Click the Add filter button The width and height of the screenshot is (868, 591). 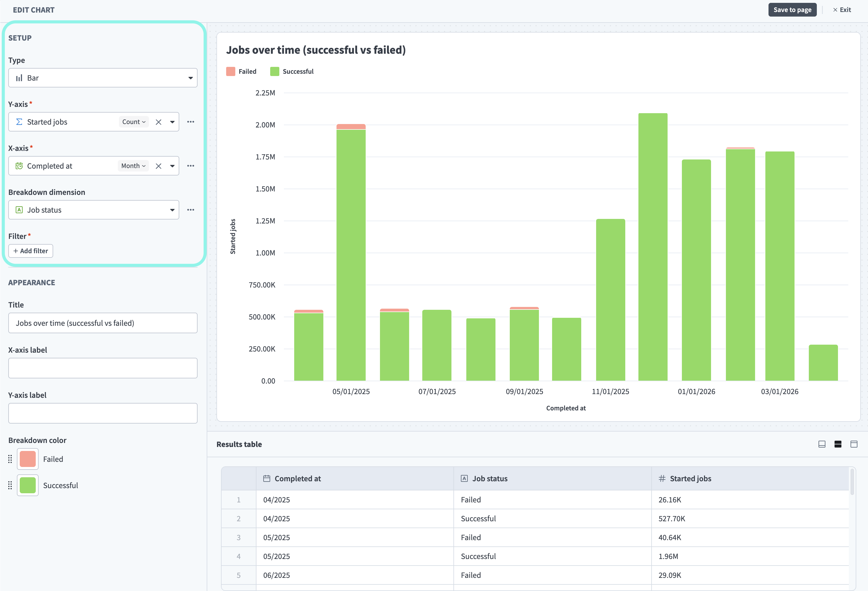pos(31,251)
